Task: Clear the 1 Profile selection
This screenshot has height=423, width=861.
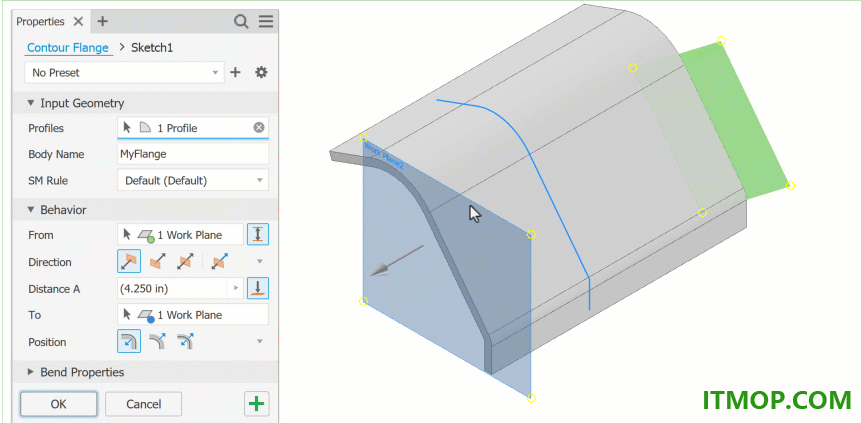Action: click(x=259, y=128)
